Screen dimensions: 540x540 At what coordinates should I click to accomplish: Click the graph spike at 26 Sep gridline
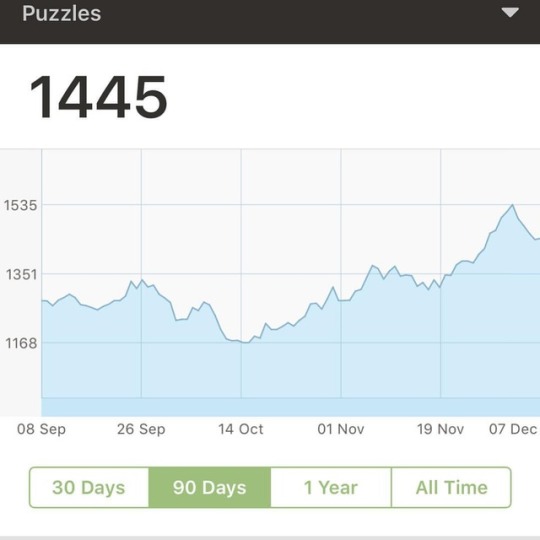pos(142,280)
